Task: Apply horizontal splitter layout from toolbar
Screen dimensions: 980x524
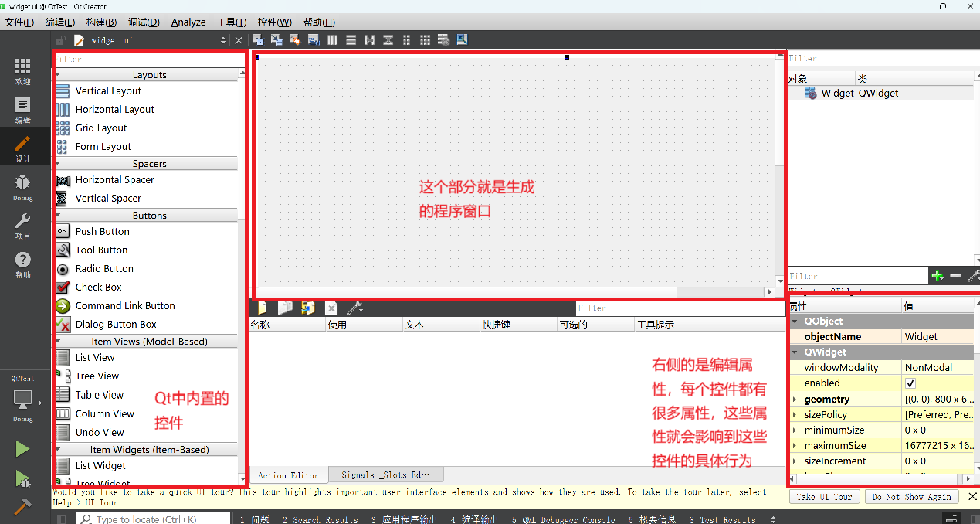Action: click(x=369, y=39)
